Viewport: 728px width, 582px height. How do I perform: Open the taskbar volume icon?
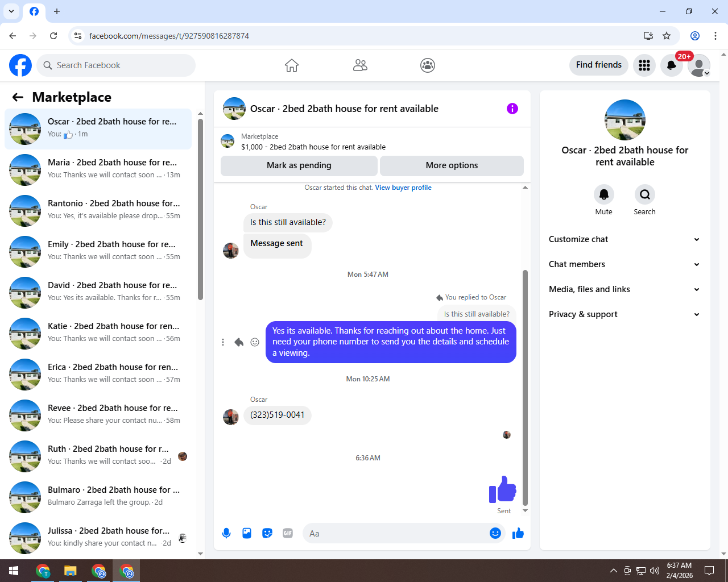(655, 571)
